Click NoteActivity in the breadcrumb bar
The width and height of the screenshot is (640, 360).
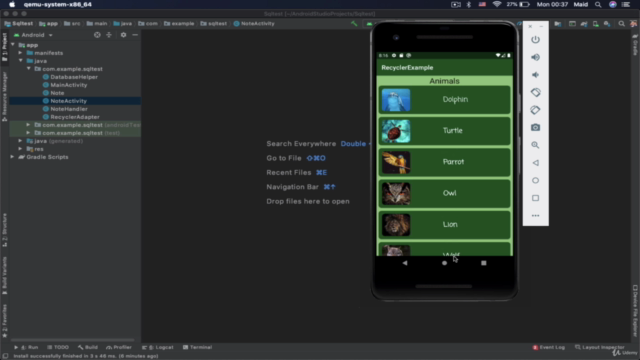point(254,24)
